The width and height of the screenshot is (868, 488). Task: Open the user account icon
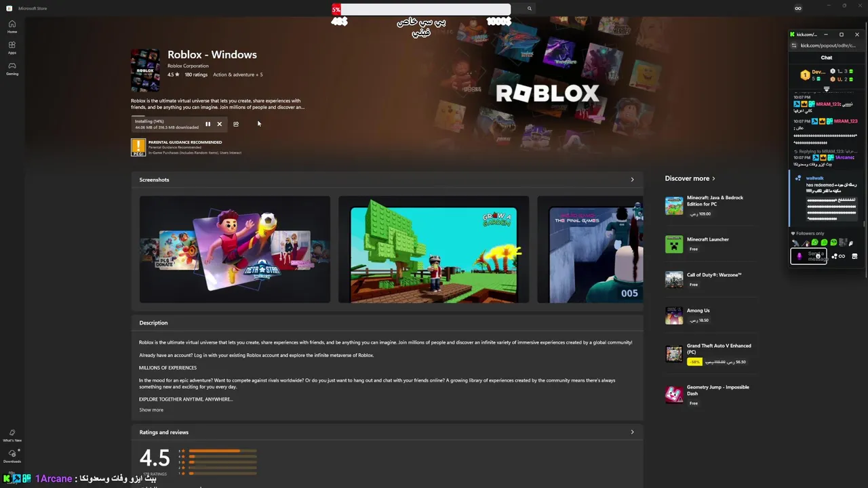[x=798, y=8]
